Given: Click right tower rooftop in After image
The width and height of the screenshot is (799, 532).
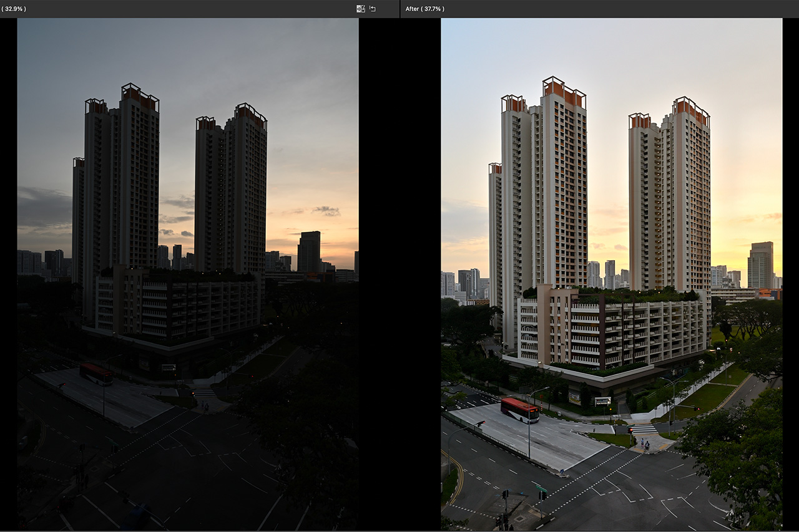Looking at the screenshot, I should point(690,110).
